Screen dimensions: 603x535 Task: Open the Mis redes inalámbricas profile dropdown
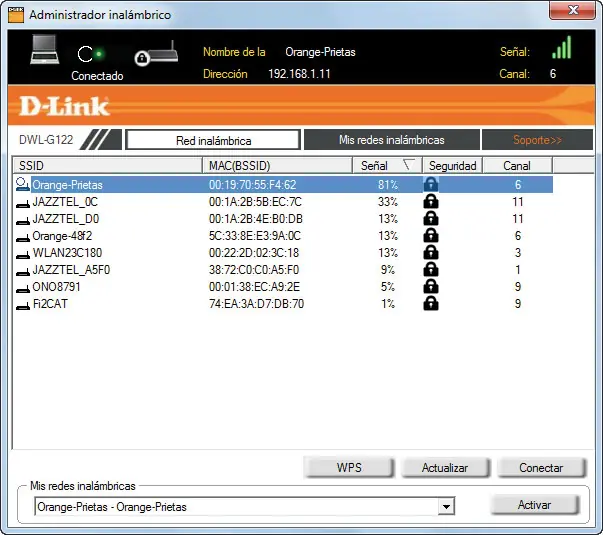(x=446, y=507)
